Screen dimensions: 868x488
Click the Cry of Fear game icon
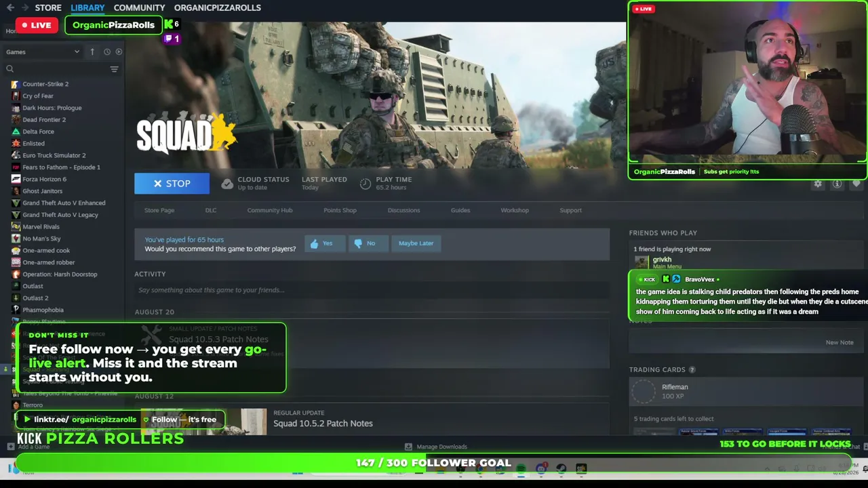tap(16, 96)
